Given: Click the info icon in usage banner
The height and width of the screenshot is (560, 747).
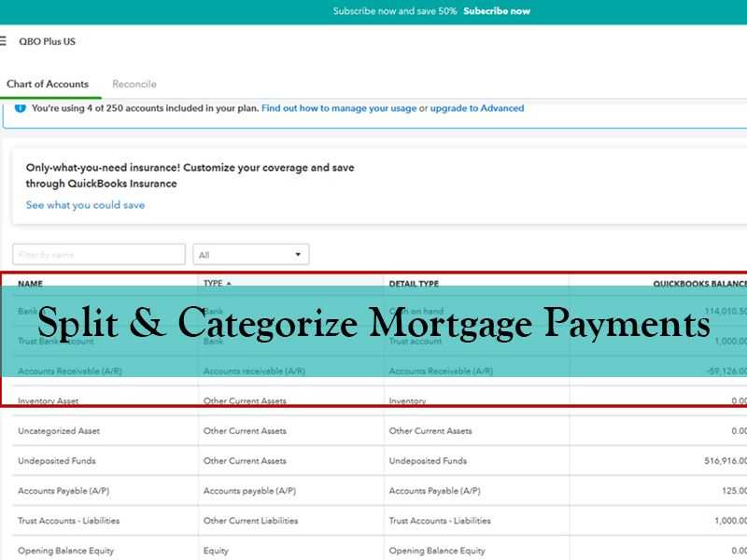Looking at the screenshot, I should point(20,108).
